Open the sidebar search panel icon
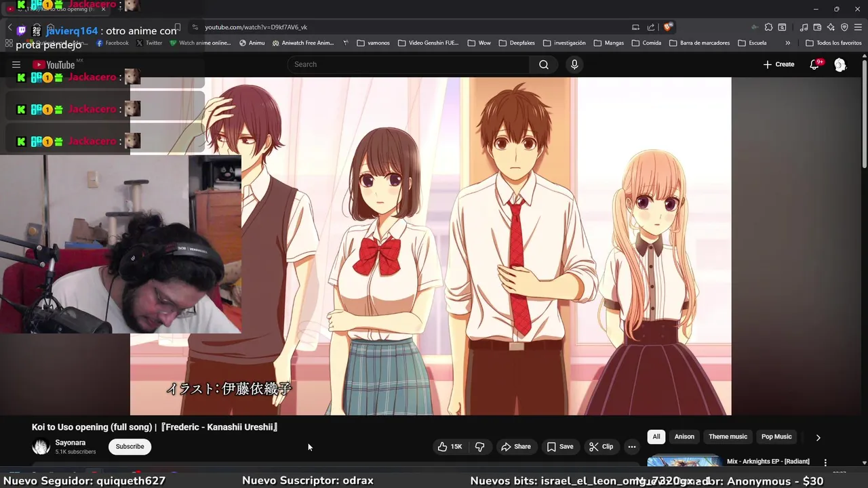This screenshot has width=868, height=488. [782, 27]
